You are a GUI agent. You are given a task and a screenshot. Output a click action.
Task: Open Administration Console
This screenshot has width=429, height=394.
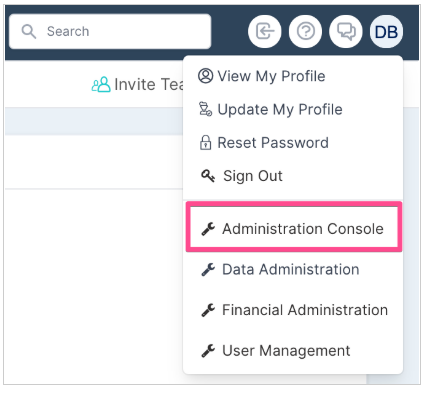(x=294, y=229)
